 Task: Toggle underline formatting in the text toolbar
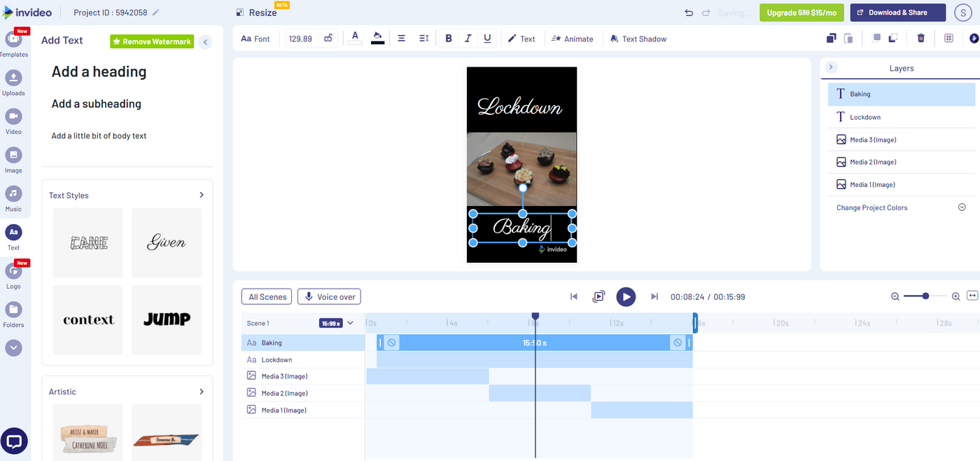(x=487, y=39)
